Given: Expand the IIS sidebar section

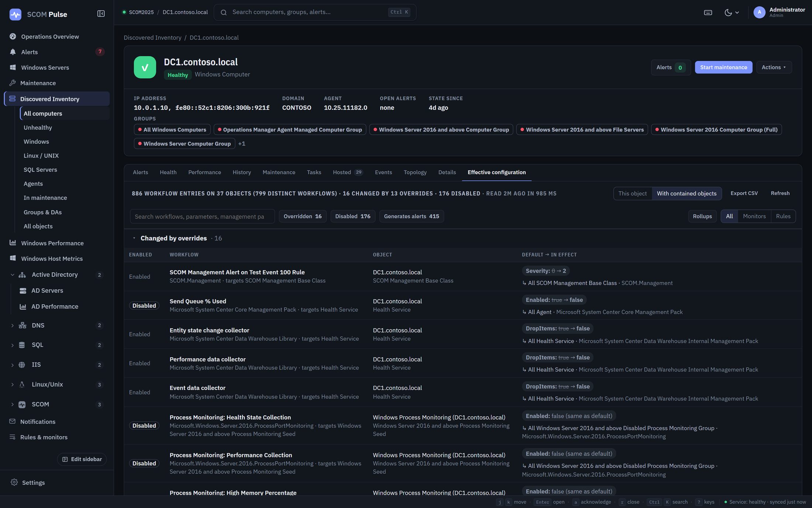Looking at the screenshot, I should click(13, 365).
